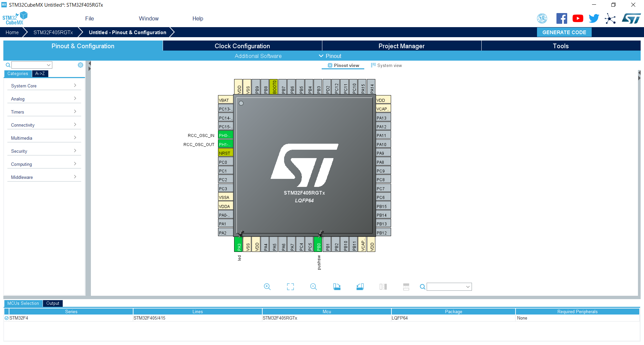Open the peripheral search dropdown in left panel
644x345 pixels.
point(49,65)
